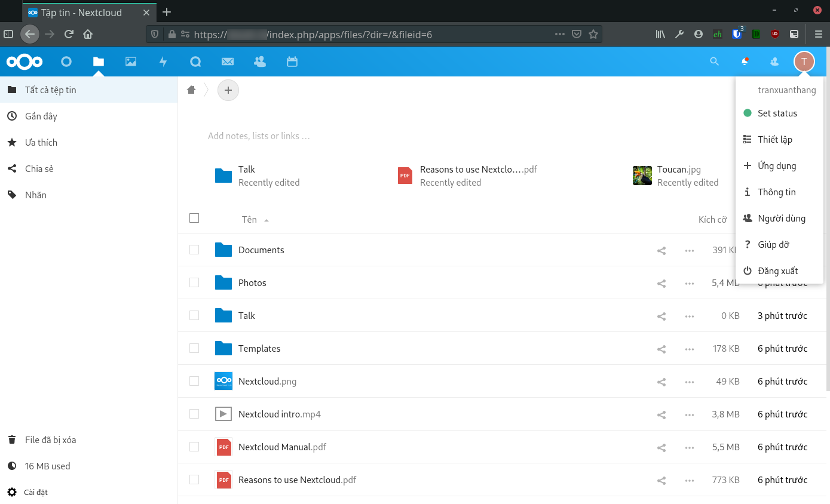
Task: Open more actions for the Documents folder
Action: tap(689, 250)
